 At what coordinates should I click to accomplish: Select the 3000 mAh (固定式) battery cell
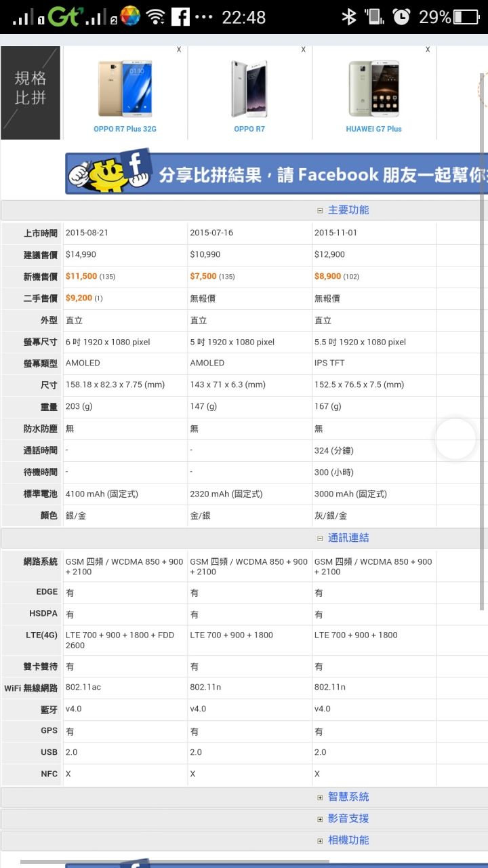tap(350, 494)
